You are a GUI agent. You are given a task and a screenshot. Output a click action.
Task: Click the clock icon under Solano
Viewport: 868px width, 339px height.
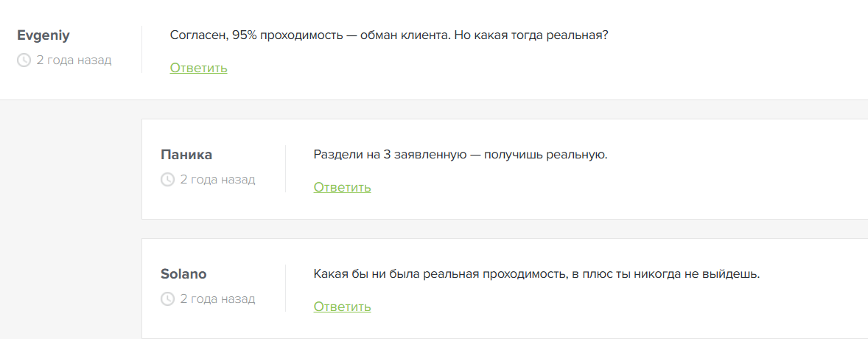pyautogui.click(x=167, y=298)
